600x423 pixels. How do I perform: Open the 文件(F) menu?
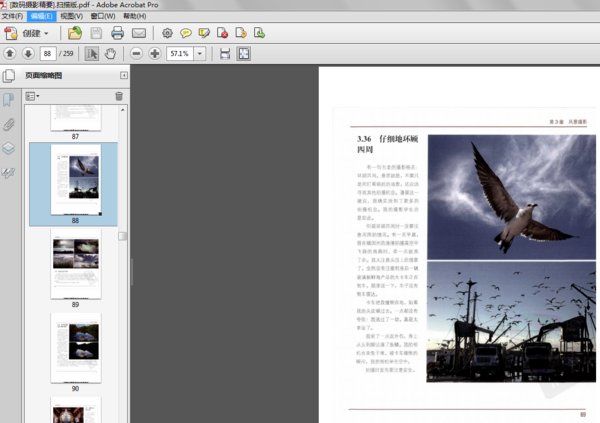point(12,17)
